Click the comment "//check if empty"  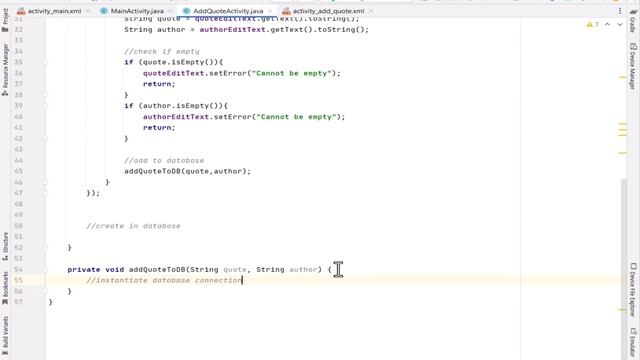click(x=162, y=51)
